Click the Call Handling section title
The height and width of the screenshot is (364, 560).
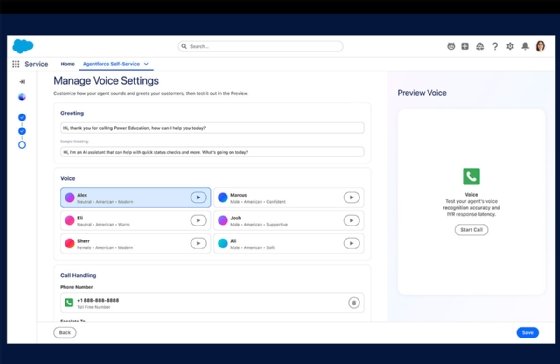[78, 275]
